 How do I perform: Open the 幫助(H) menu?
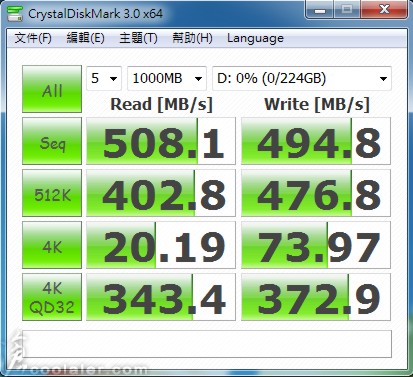point(192,38)
